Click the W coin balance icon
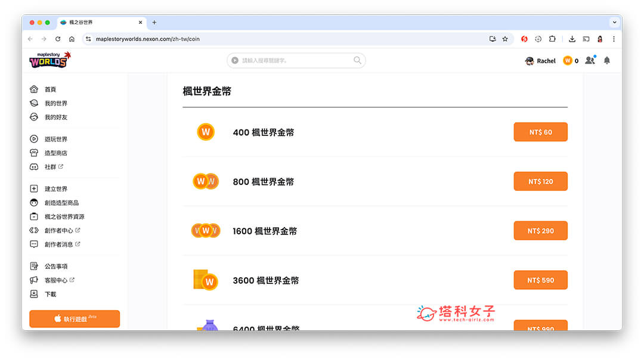 click(568, 61)
